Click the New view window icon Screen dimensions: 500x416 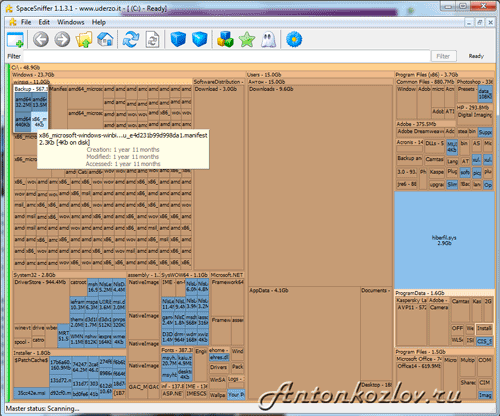(15, 40)
